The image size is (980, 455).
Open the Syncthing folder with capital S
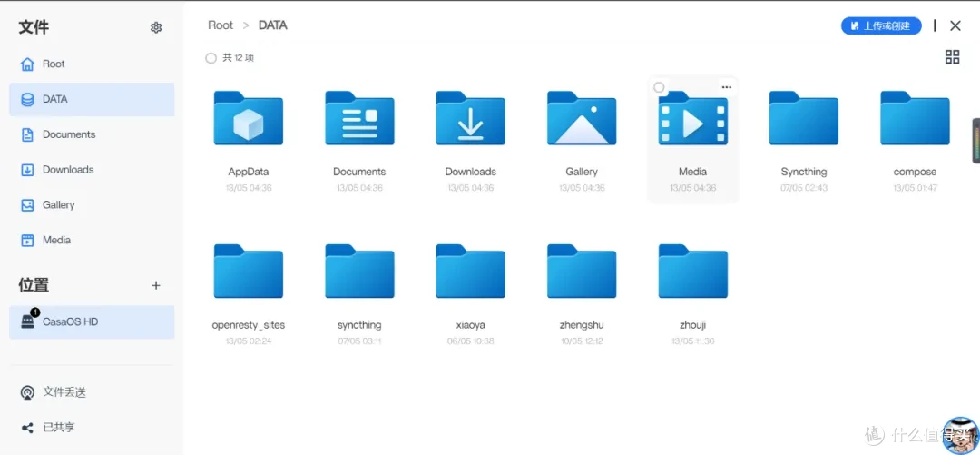click(804, 118)
